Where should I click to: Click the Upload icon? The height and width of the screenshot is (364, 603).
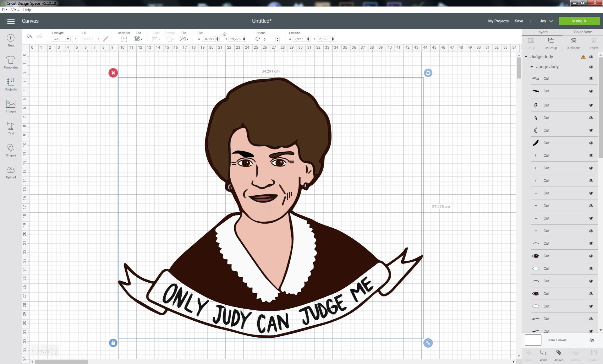pyautogui.click(x=11, y=172)
